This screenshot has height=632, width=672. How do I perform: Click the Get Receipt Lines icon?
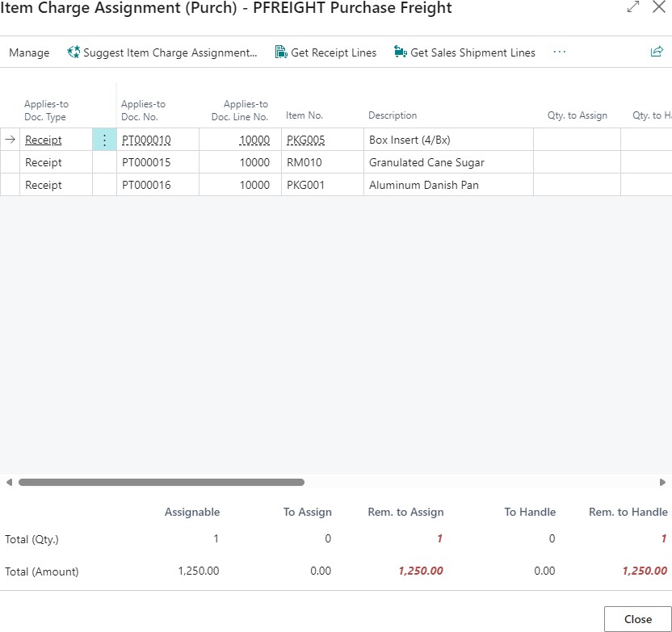click(281, 52)
